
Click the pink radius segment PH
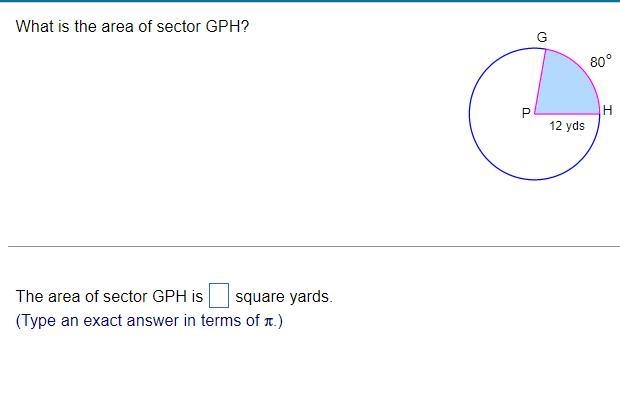tap(567, 114)
